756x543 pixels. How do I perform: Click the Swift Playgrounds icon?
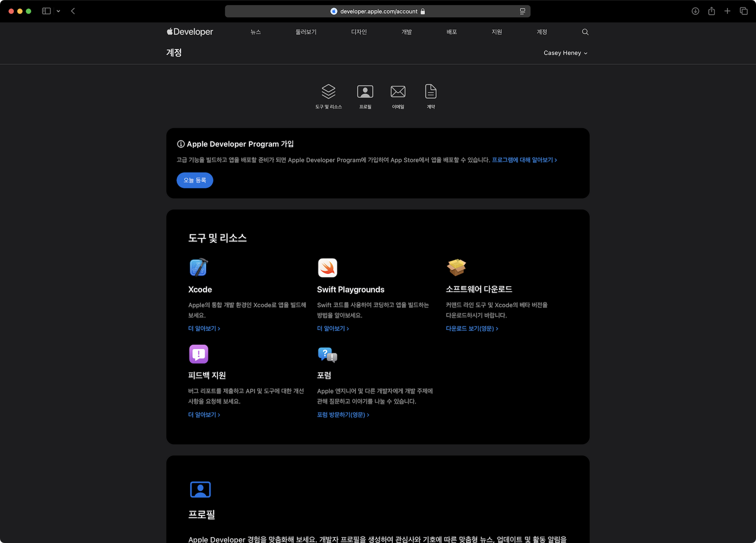click(327, 268)
